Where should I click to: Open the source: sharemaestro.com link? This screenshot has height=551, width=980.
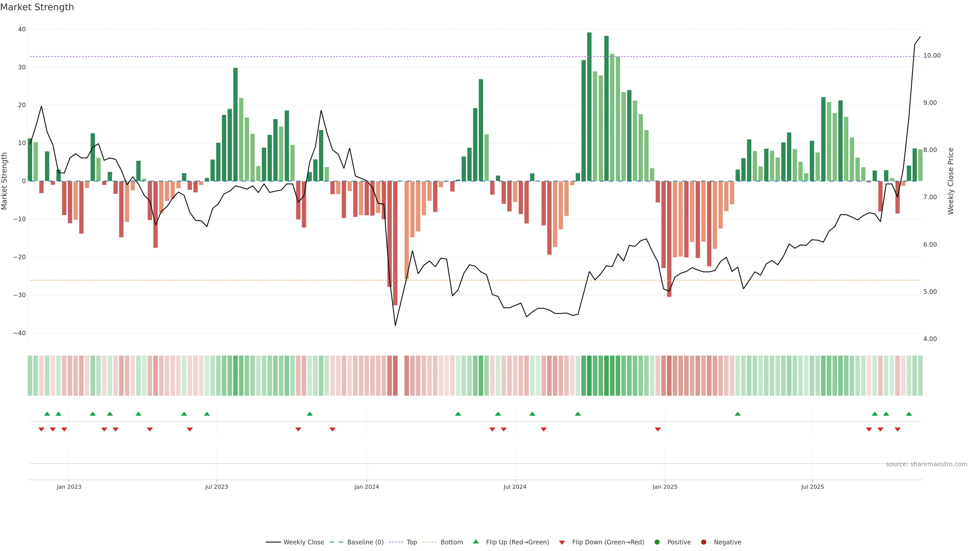926,464
